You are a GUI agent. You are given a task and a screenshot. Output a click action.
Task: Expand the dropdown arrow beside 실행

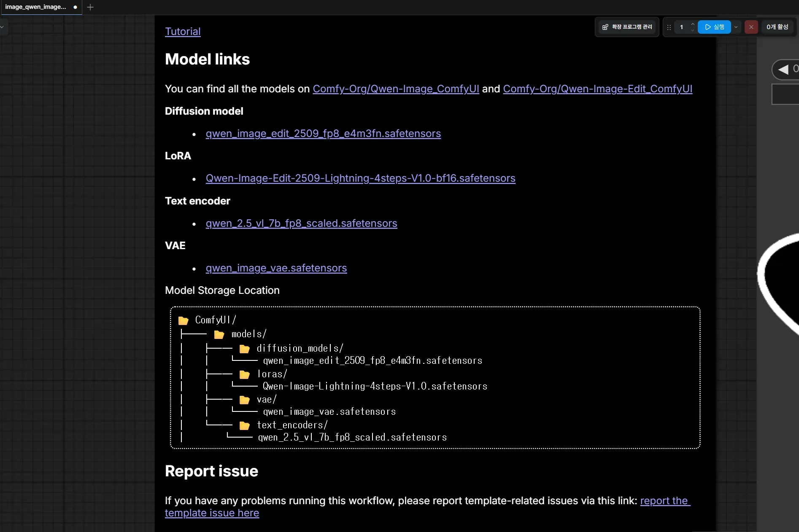point(736,27)
